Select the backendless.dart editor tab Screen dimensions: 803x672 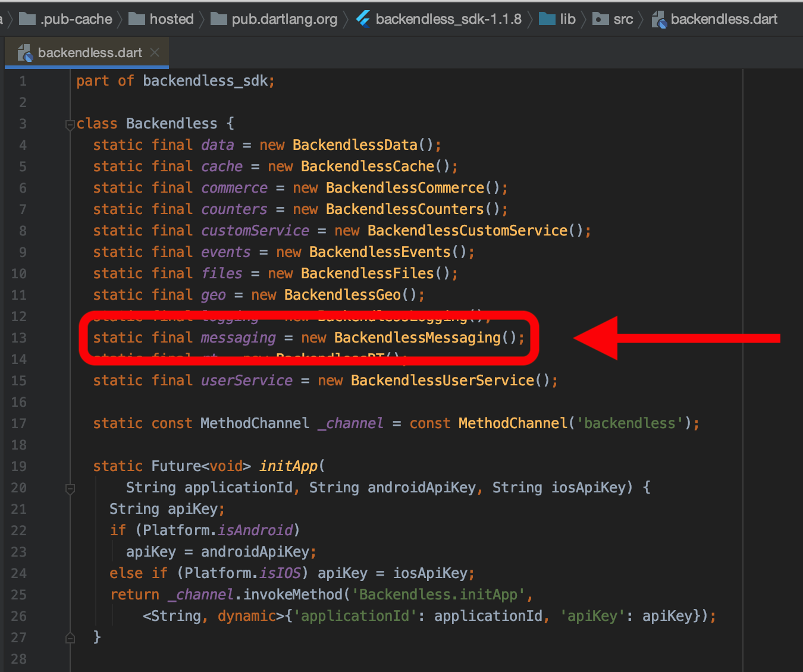[87, 52]
